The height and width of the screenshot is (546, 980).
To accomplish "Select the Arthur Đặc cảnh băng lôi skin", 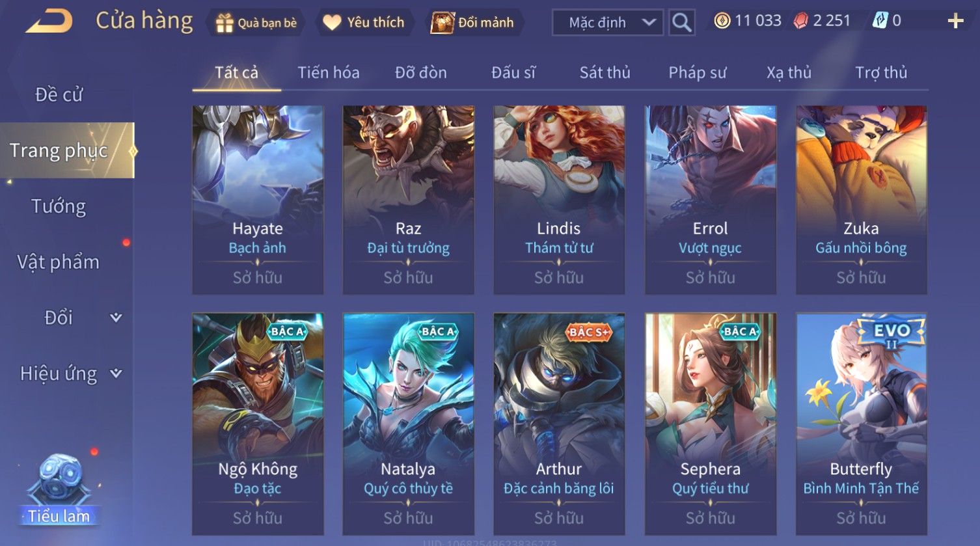I will point(559,424).
